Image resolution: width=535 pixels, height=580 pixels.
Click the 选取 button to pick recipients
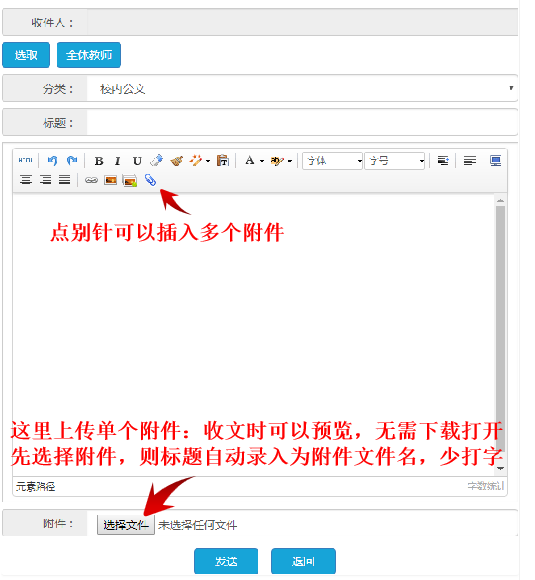click(26, 55)
